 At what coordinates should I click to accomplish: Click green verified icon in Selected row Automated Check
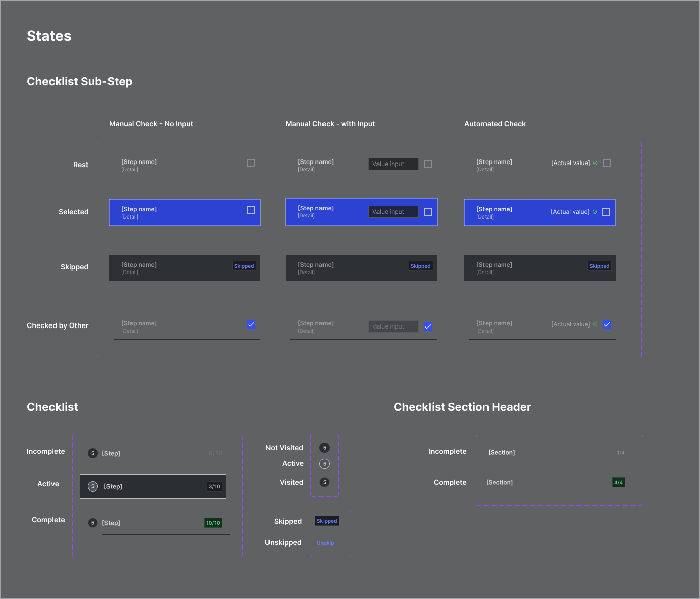click(595, 212)
